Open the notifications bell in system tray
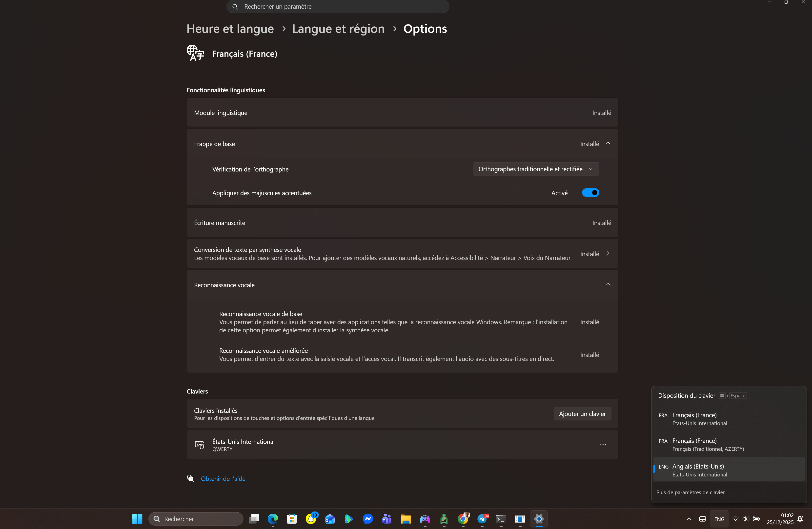The width and height of the screenshot is (812, 529). tap(800, 519)
